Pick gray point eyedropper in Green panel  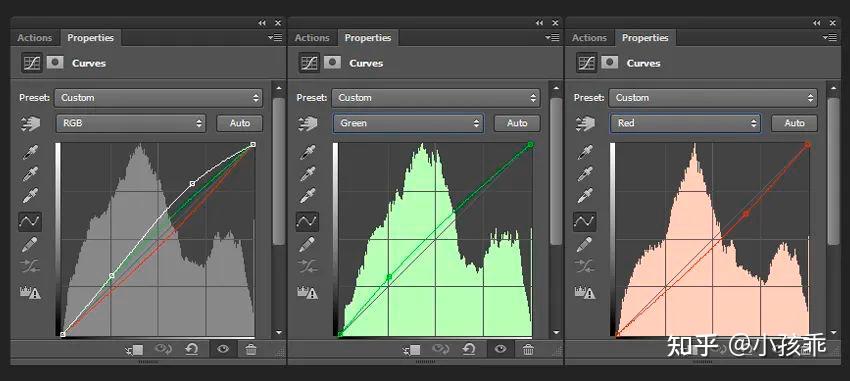(308, 174)
